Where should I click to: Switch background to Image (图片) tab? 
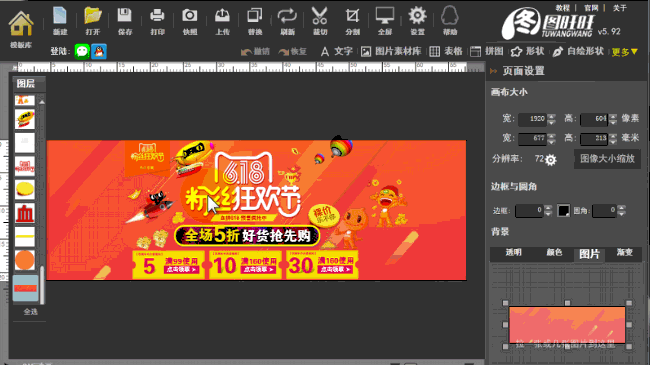pos(589,254)
